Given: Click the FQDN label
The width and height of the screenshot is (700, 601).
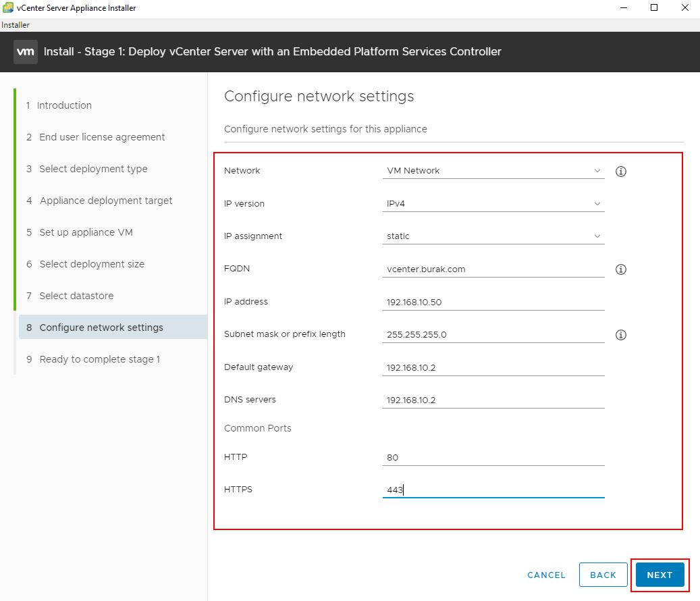Looking at the screenshot, I should pyautogui.click(x=237, y=268).
